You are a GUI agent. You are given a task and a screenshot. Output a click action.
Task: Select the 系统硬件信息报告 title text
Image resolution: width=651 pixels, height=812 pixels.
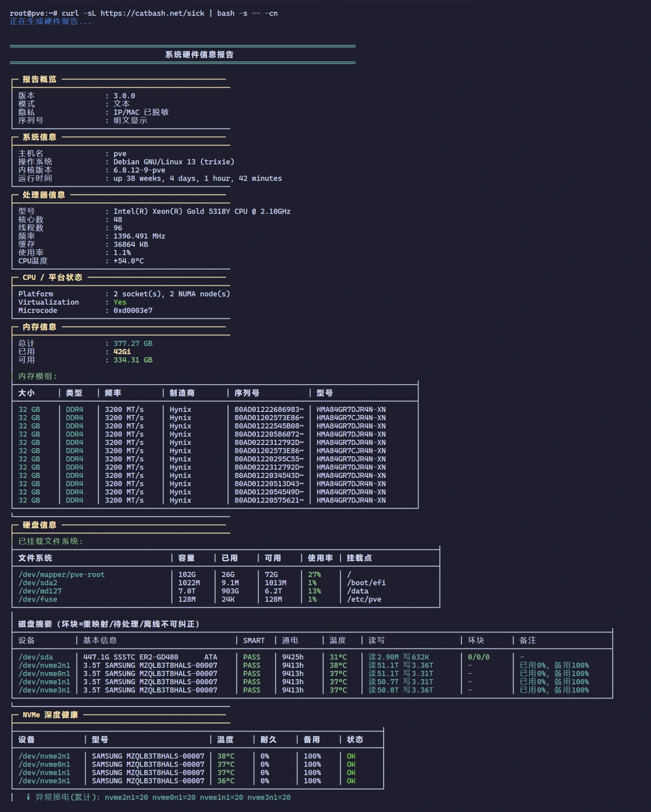pyautogui.click(x=199, y=55)
